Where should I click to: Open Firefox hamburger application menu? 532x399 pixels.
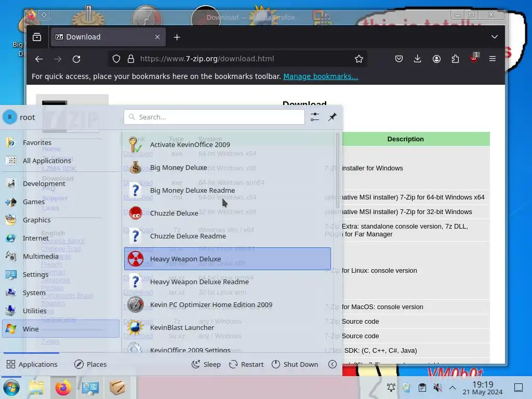point(493,59)
